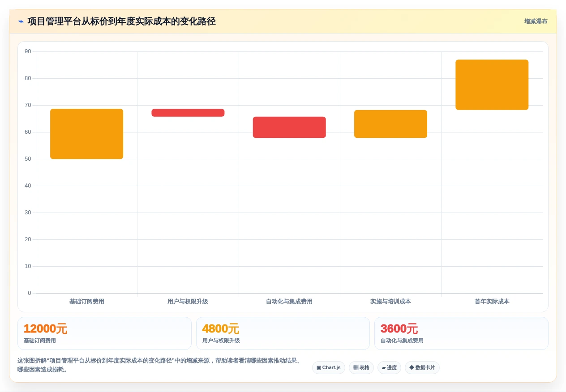
Task: Click the 增减瀑布 label in header
Action: point(536,21)
